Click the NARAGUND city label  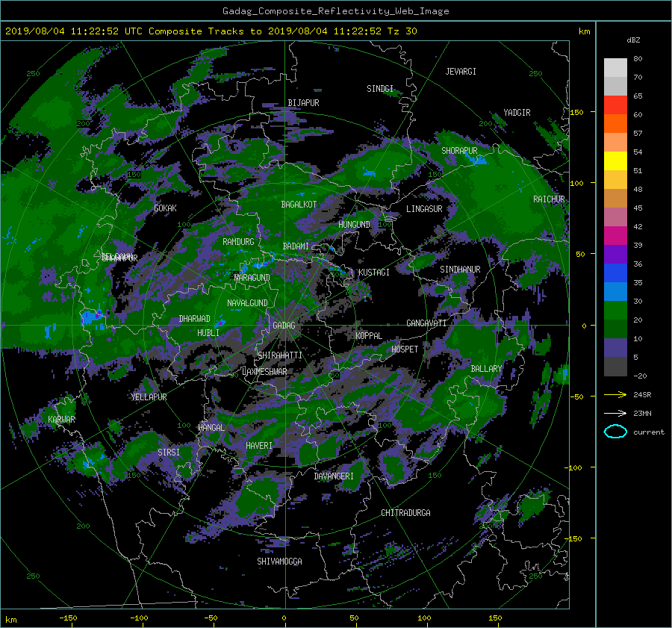coord(252,278)
